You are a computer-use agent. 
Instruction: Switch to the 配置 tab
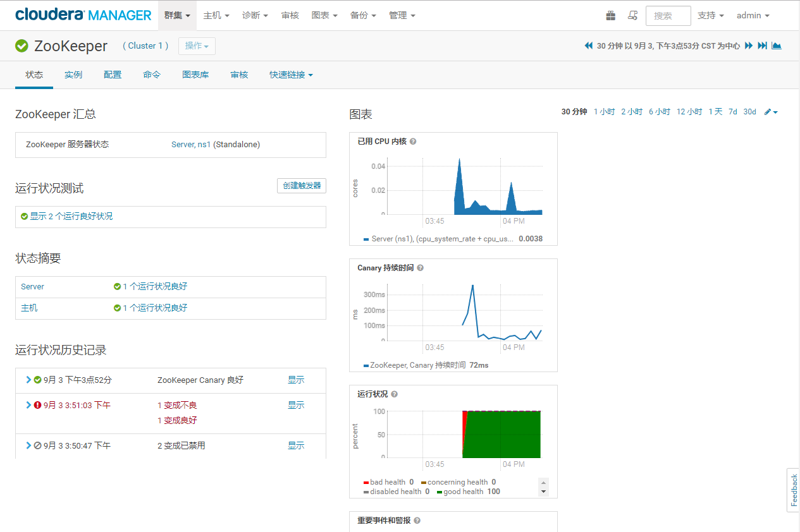pos(113,75)
